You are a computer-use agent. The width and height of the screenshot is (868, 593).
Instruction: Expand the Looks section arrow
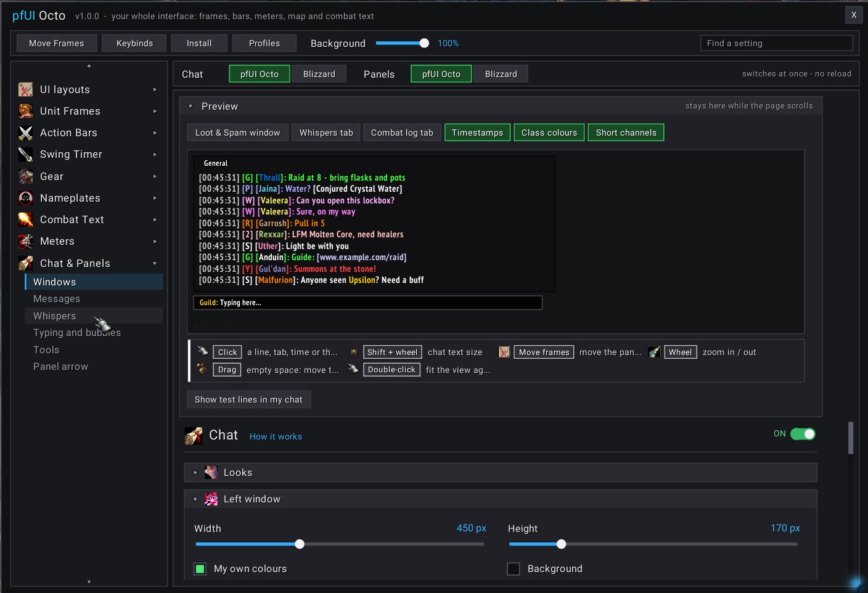[195, 473]
